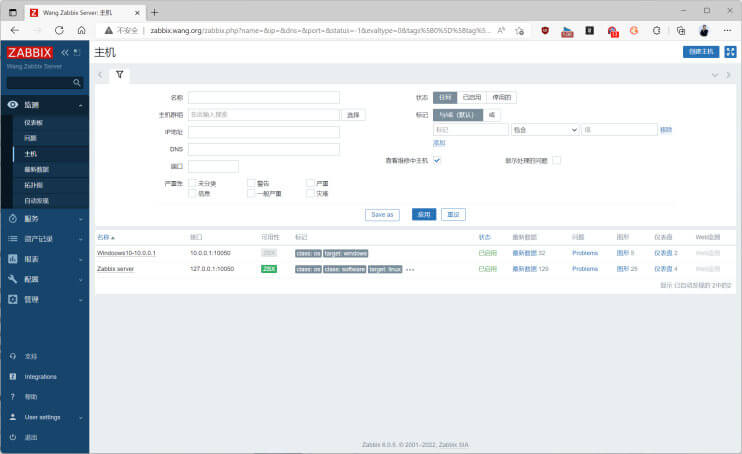Screen dimensions: 742x454
Task: Tick the Warning severity checkbox
Action: 251,183
